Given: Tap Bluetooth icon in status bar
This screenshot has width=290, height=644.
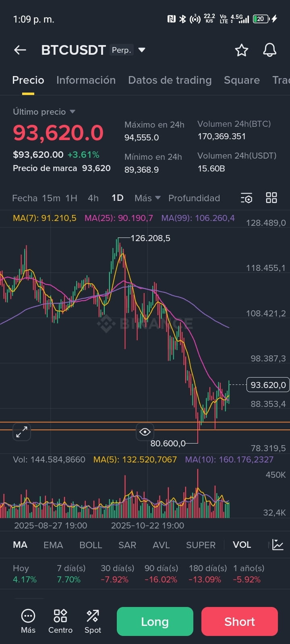Looking at the screenshot, I should click(182, 19).
